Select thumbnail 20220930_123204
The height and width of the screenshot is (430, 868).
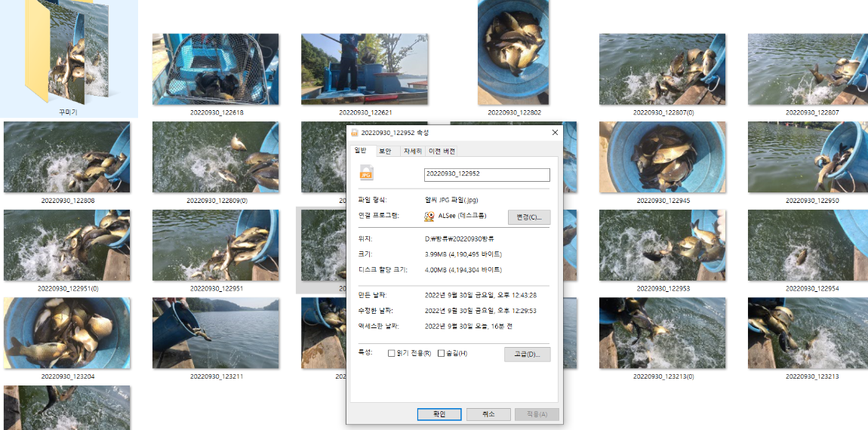pos(67,333)
